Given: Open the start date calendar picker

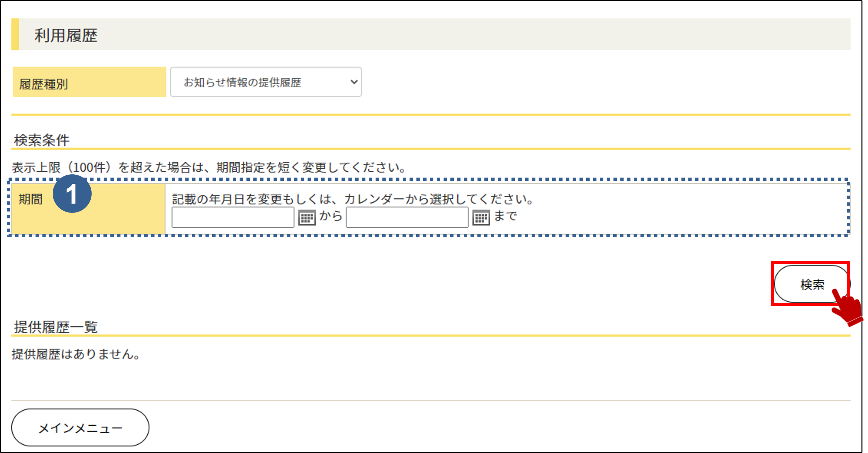Looking at the screenshot, I should click(x=306, y=218).
